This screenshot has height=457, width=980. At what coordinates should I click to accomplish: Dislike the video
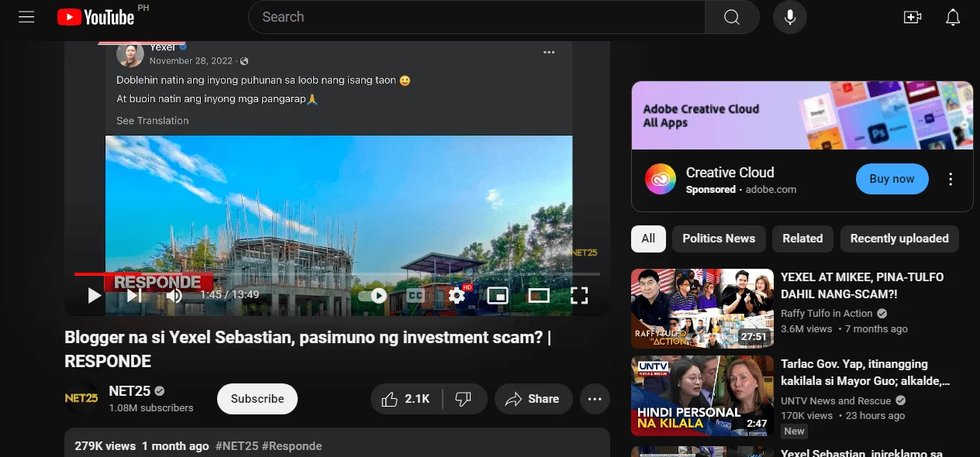tap(464, 399)
